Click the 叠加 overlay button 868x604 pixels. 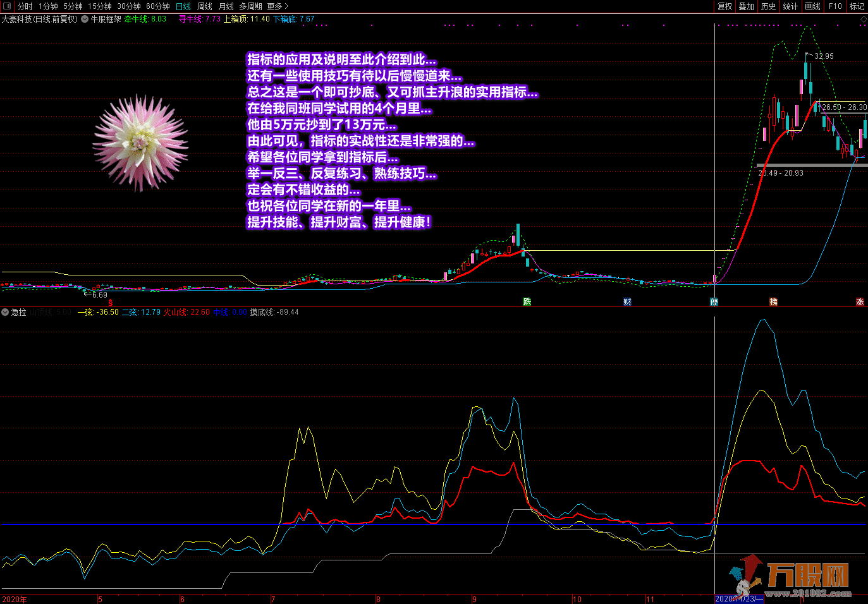[747, 6]
